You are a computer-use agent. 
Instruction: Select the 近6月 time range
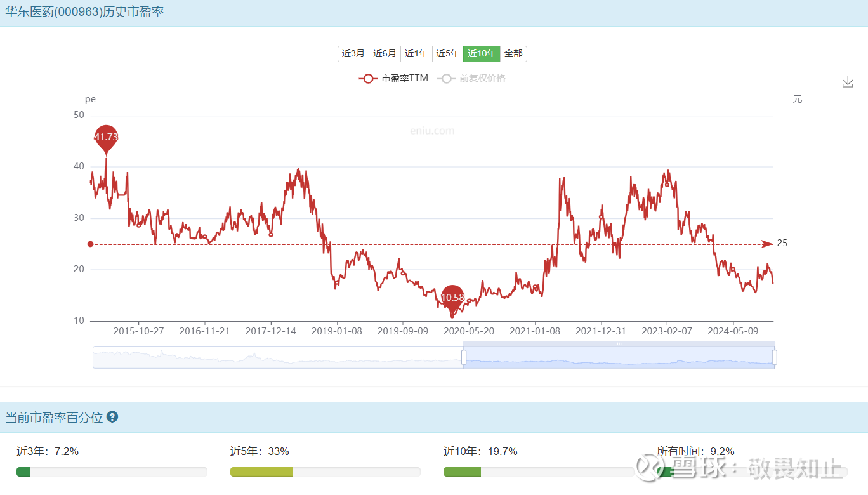pyautogui.click(x=385, y=54)
